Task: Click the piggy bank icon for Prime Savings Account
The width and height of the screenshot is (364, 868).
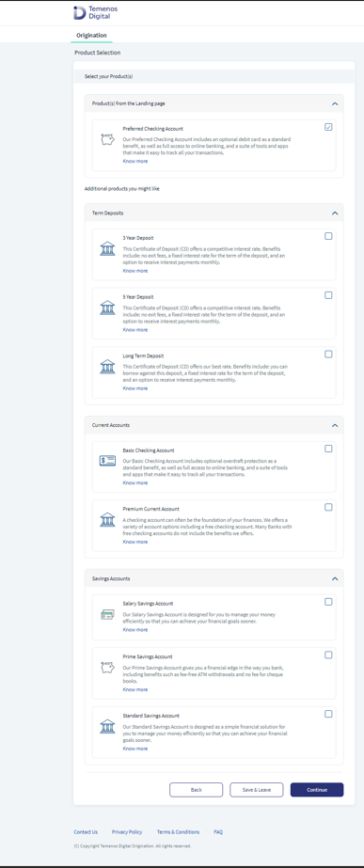Action: tap(107, 668)
